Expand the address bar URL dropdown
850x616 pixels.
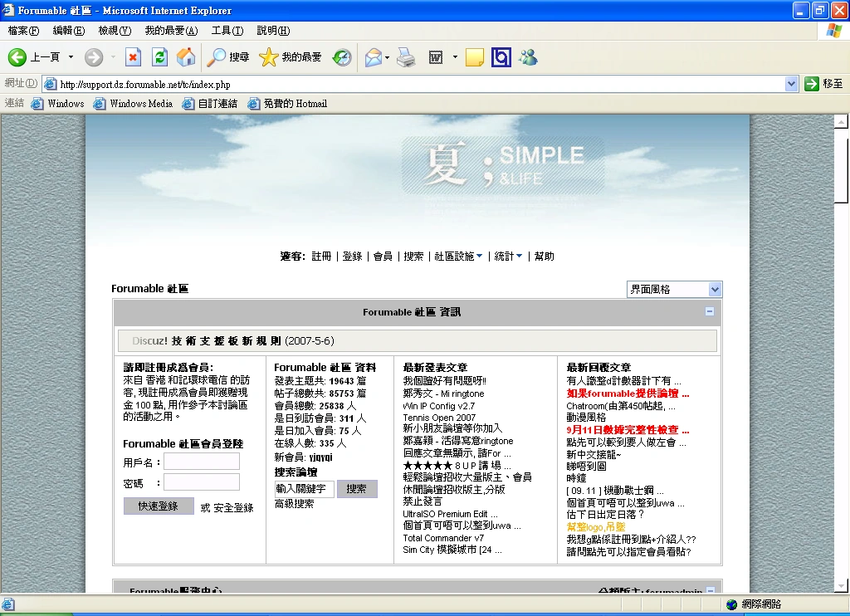pos(791,84)
